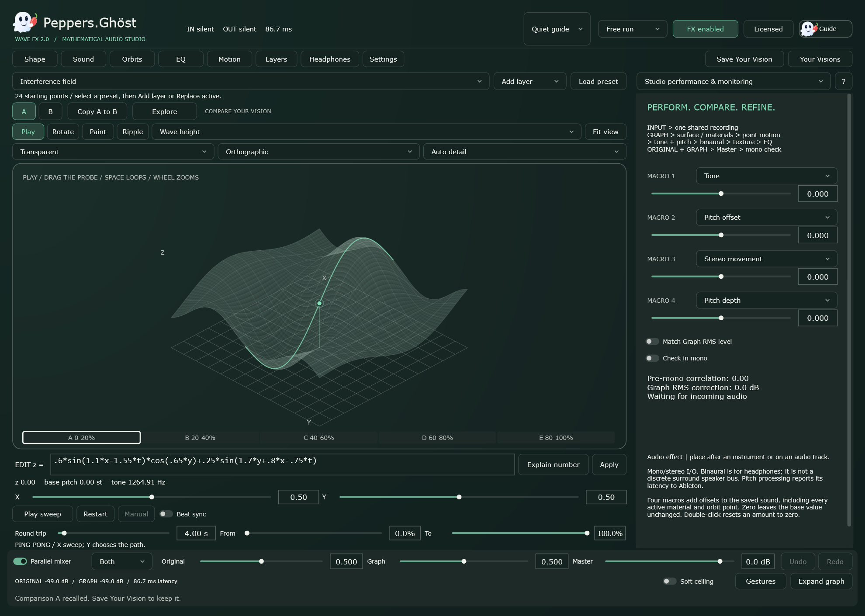Open the Macro 1 Tone dropdown
This screenshot has height=616, width=865.
click(766, 176)
